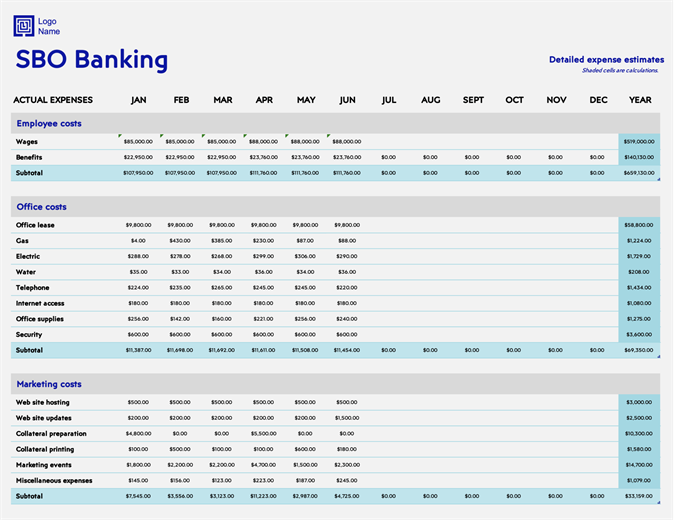Click the Web site hosting row label
Screen dimensions: 675x520
click(x=43, y=402)
